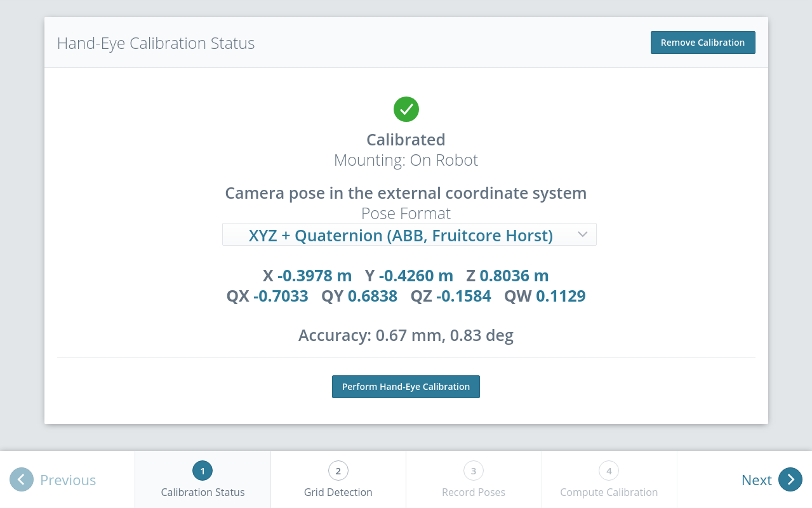Click the right arrow circle beside Next
This screenshot has width=812, height=508.
790,479
